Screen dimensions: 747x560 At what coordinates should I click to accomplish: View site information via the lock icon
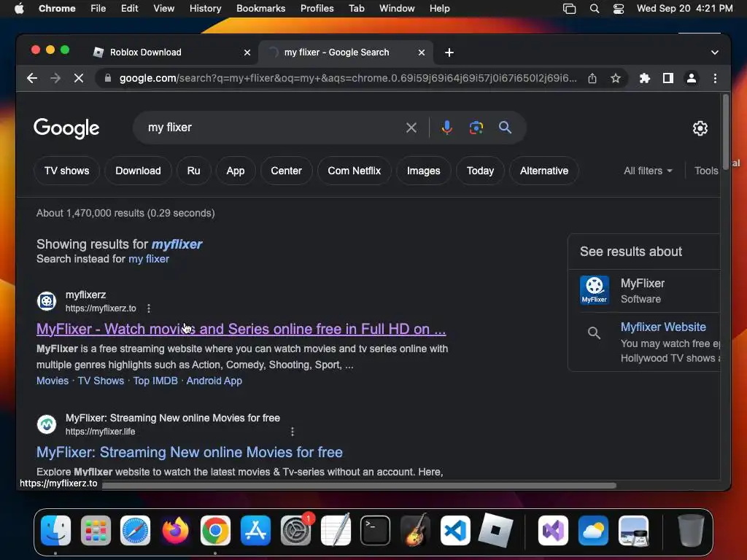point(108,78)
